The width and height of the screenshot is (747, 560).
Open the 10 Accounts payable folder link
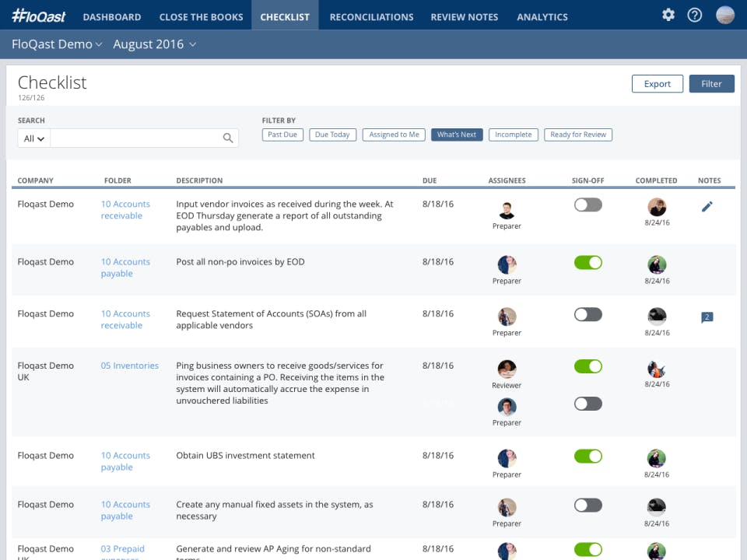coord(125,268)
